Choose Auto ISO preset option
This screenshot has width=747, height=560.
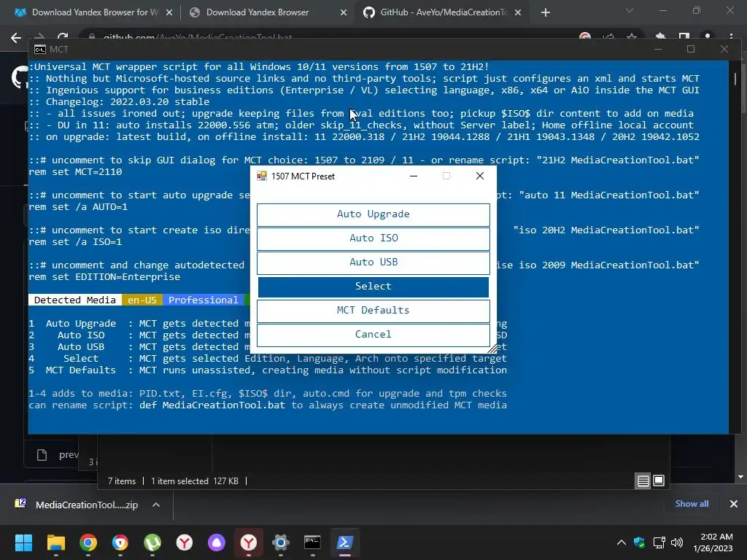373,238
